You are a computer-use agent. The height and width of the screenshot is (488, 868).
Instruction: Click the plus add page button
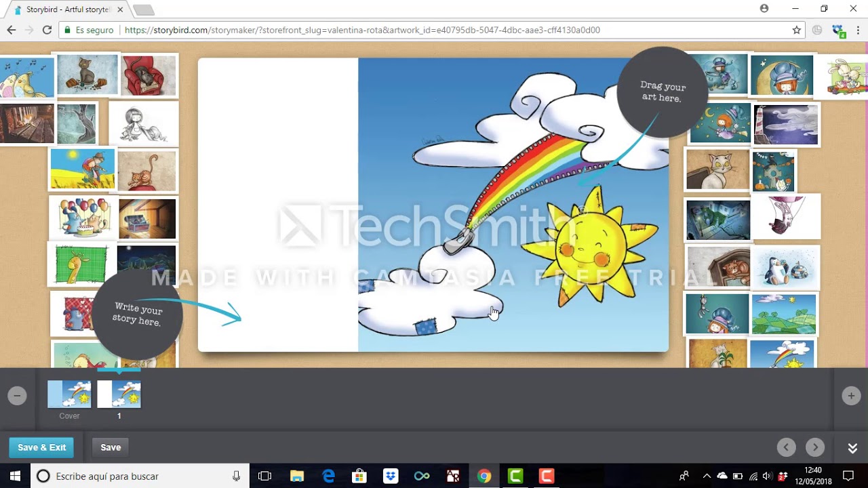(x=851, y=396)
